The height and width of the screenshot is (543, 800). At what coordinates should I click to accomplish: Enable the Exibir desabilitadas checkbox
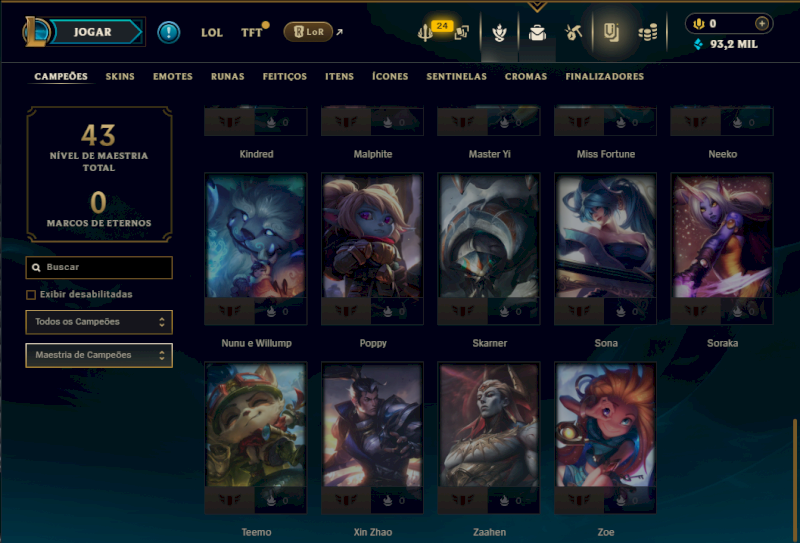pyautogui.click(x=31, y=294)
